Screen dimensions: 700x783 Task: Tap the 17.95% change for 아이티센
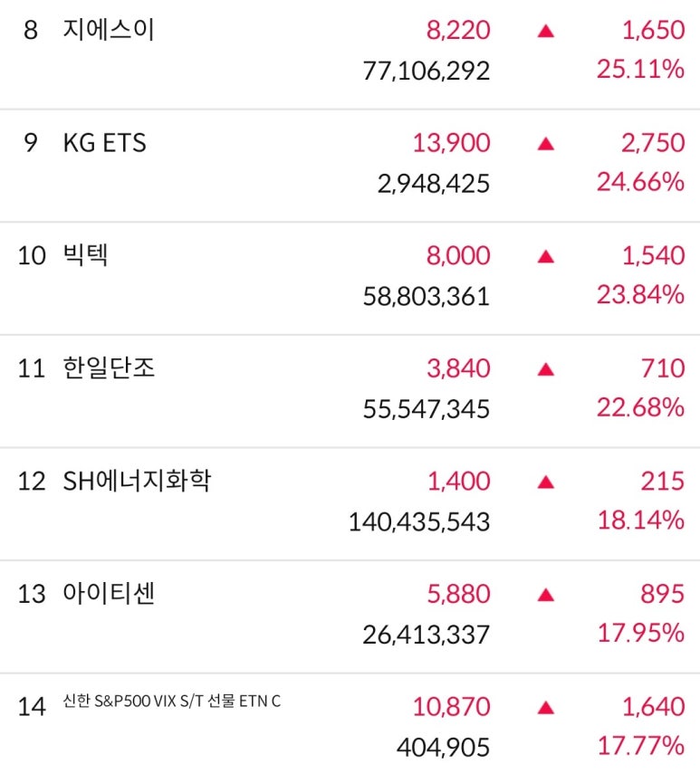pyautogui.click(x=641, y=634)
